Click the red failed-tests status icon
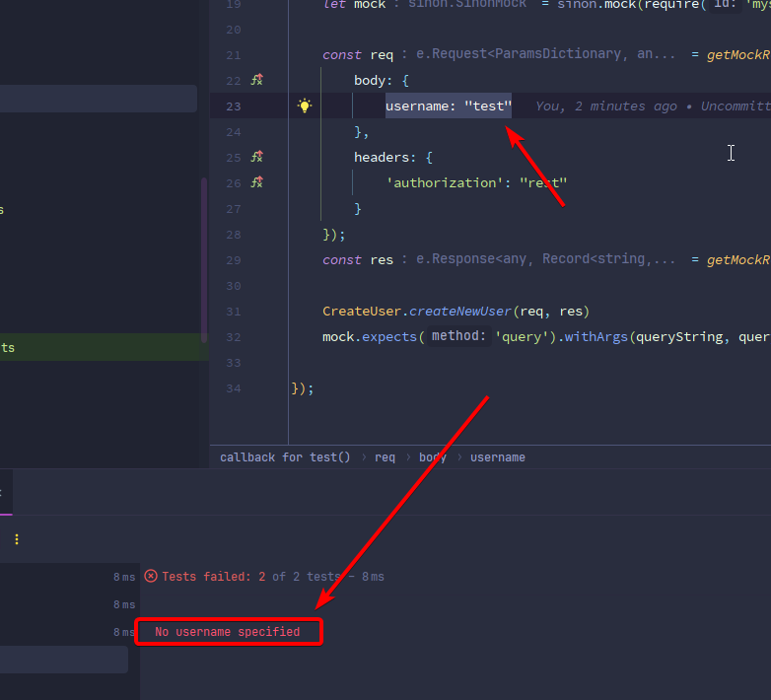Image resolution: width=771 pixels, height=700 pixels. (x=151, y=577)
